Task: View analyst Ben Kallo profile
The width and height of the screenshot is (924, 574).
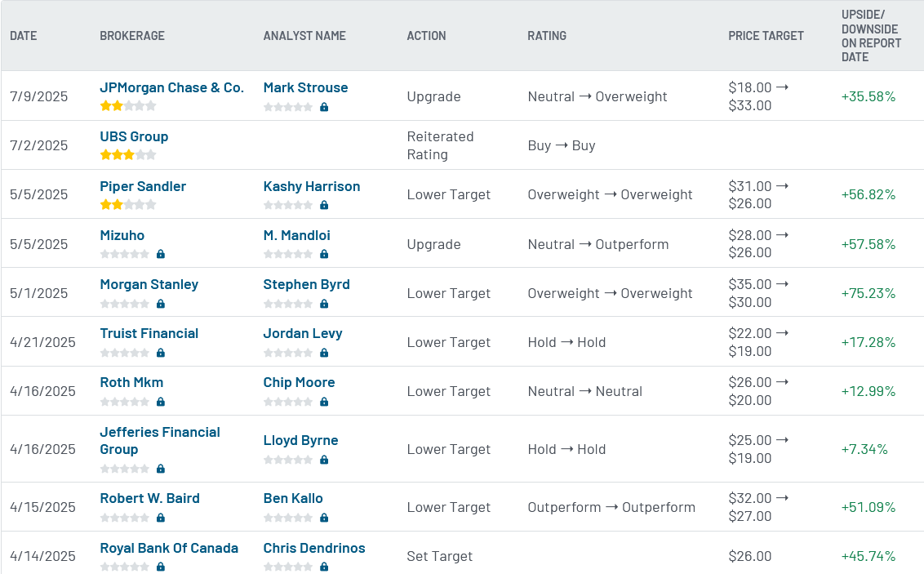Action: 293,499
